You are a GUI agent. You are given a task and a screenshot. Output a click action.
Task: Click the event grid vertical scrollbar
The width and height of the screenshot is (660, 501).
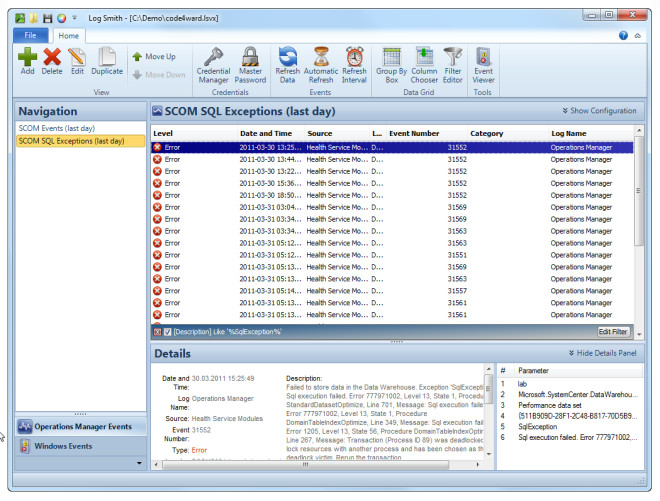(x=639, y=190)
